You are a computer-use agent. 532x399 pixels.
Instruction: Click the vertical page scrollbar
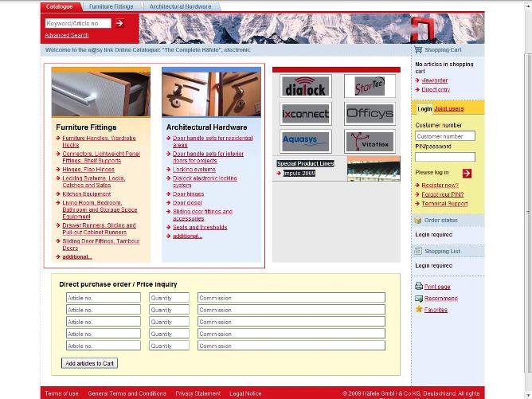tap(528, 213)
